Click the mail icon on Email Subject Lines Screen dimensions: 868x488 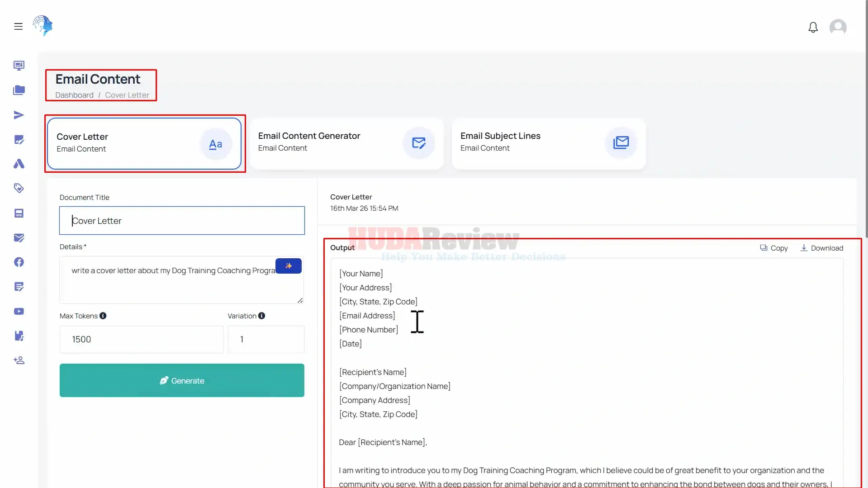click(621, 143)
